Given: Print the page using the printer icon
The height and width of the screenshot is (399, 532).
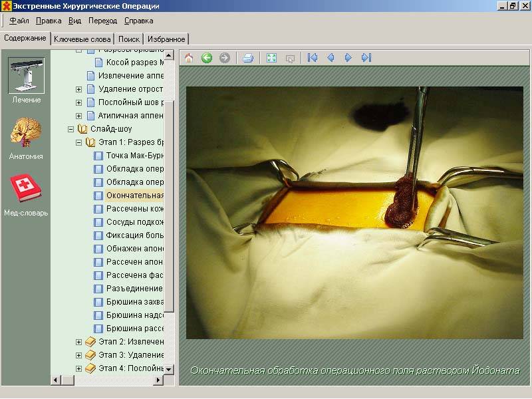Looking at the screenshot, I should coord(248,58).
